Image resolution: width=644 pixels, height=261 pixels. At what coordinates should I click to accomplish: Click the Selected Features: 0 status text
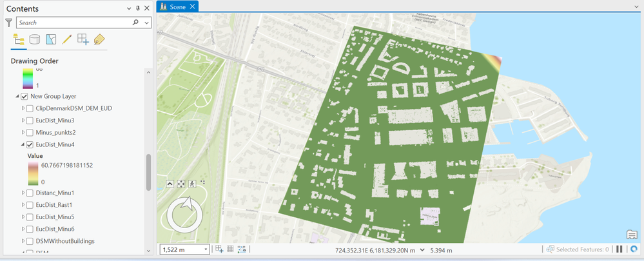click(582, 249)
